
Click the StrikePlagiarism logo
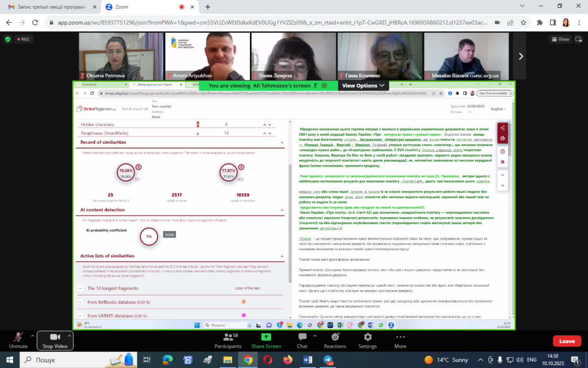[97, 109]
